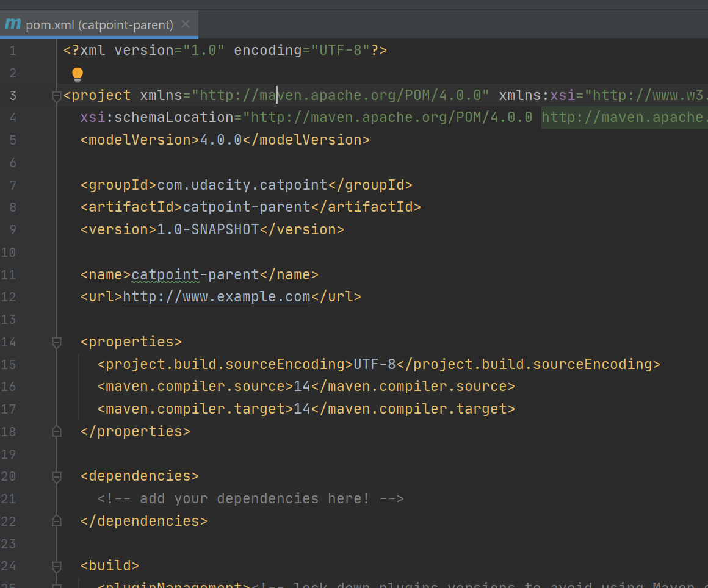The width and height of the screenshot is (708, 588).
Task: Click the opening properties tag
Action: pos(131,342)
